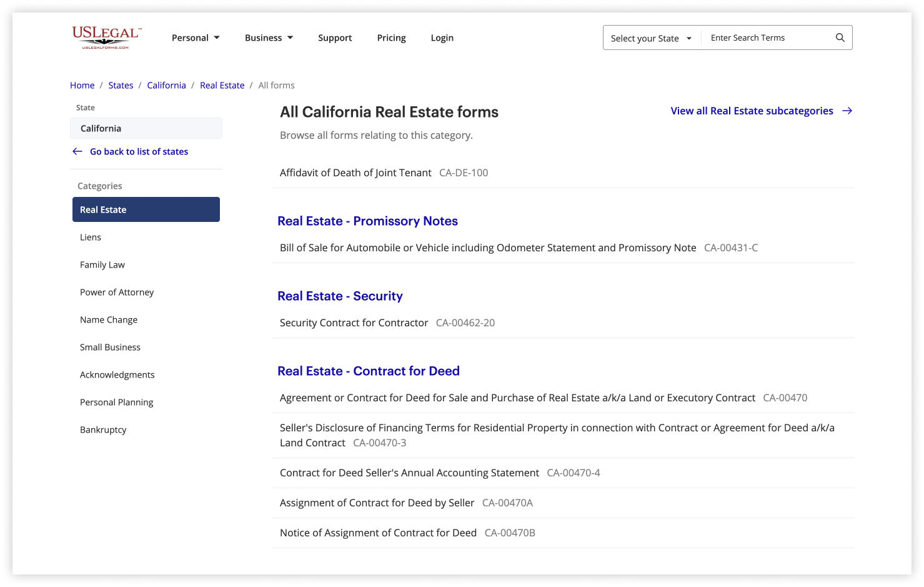The image size is (924, 587).
Task: Select the Bankruptcy category
Action: click(x=103, y=429)
